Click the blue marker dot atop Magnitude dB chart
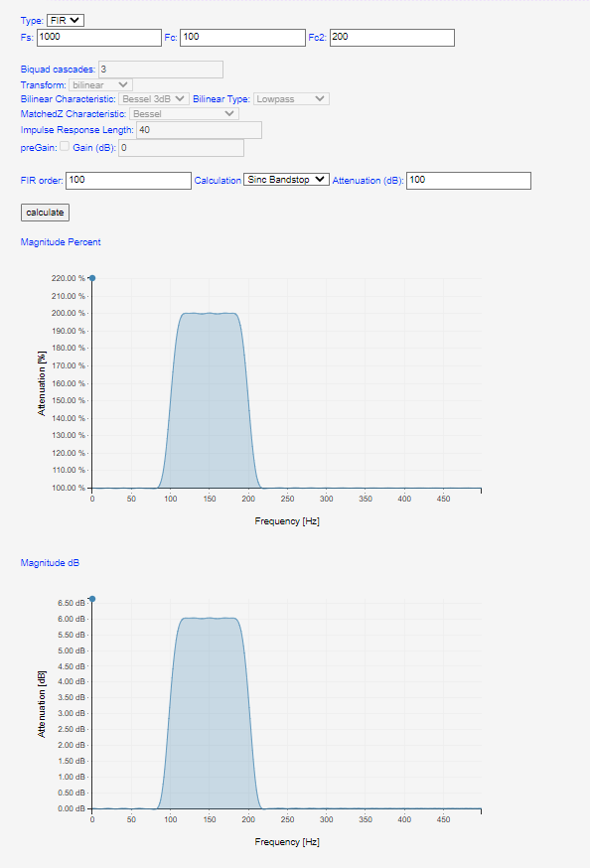The height and width of the screenshot is (868, 590). pyautogui.click(x=92, y=599)
